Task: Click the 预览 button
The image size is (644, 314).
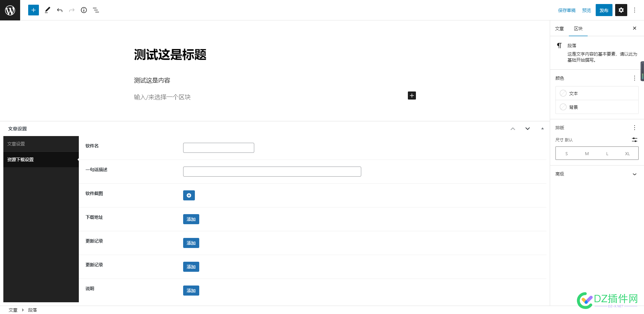Action: (x=587, y=10)
